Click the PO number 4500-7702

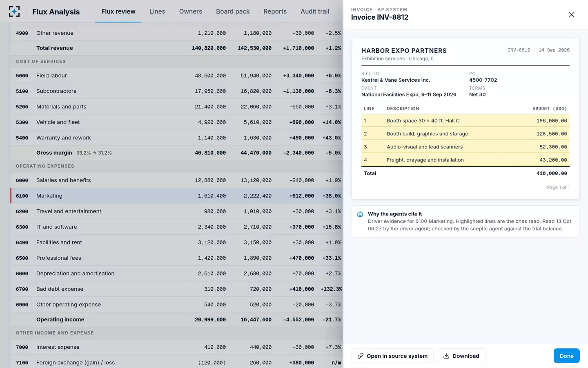483,80
